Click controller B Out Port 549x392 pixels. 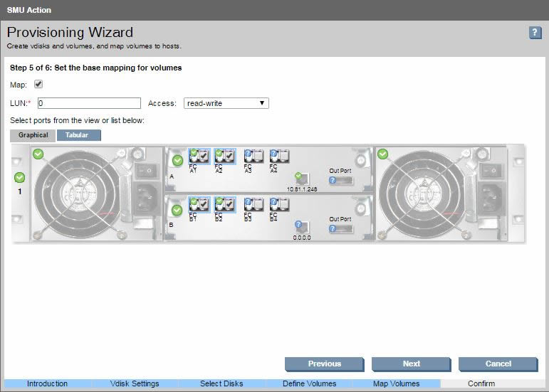pyautogui.click(x=340, y=228)
